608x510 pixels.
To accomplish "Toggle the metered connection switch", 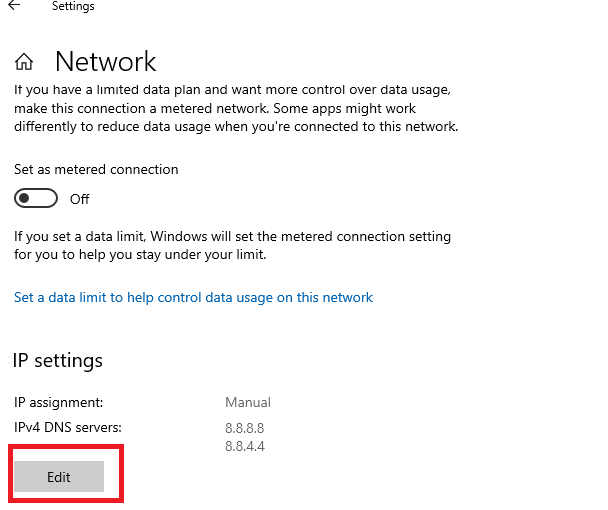I will click(36, 198).
